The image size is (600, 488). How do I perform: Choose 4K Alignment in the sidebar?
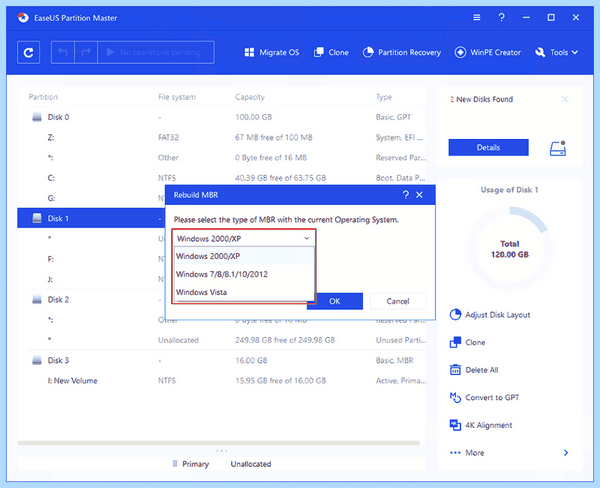(x=481, y=425)
